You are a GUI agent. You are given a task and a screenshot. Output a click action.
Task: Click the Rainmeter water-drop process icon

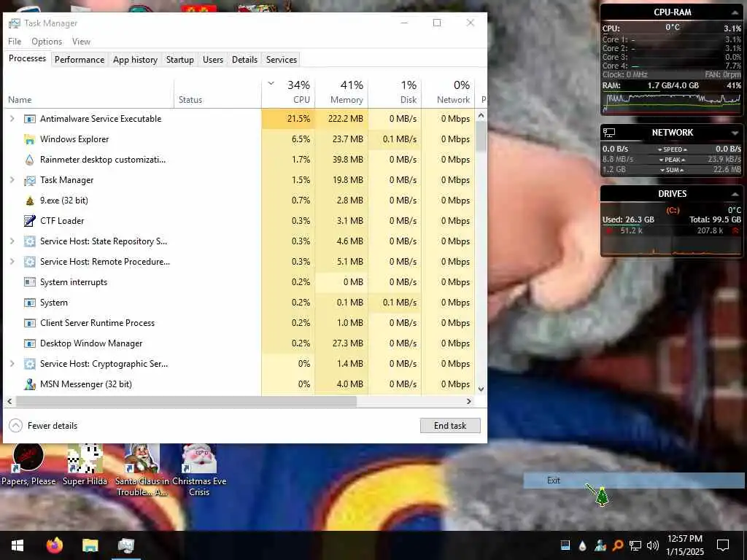coord(29,160)
